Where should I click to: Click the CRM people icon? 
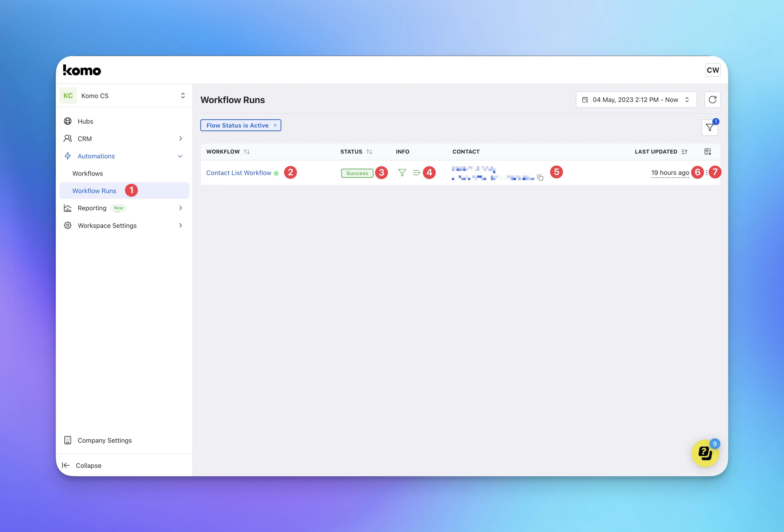tap(68, 138)
